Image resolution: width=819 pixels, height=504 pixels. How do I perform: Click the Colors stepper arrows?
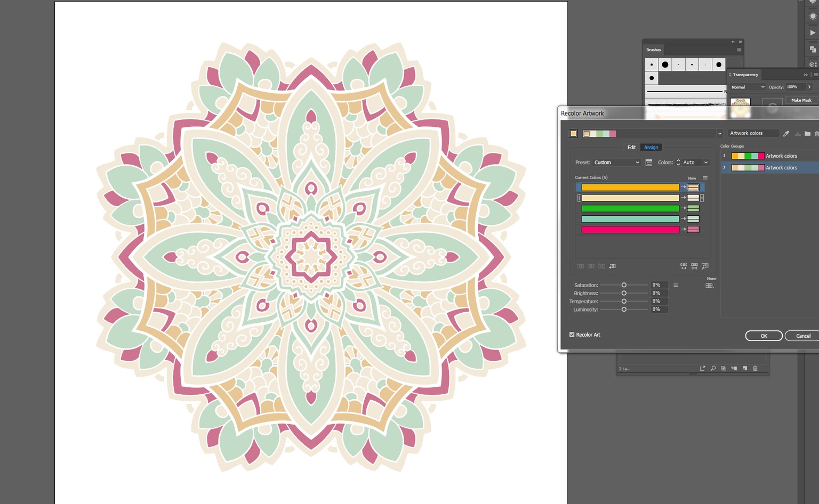click(x=678, y=162)
